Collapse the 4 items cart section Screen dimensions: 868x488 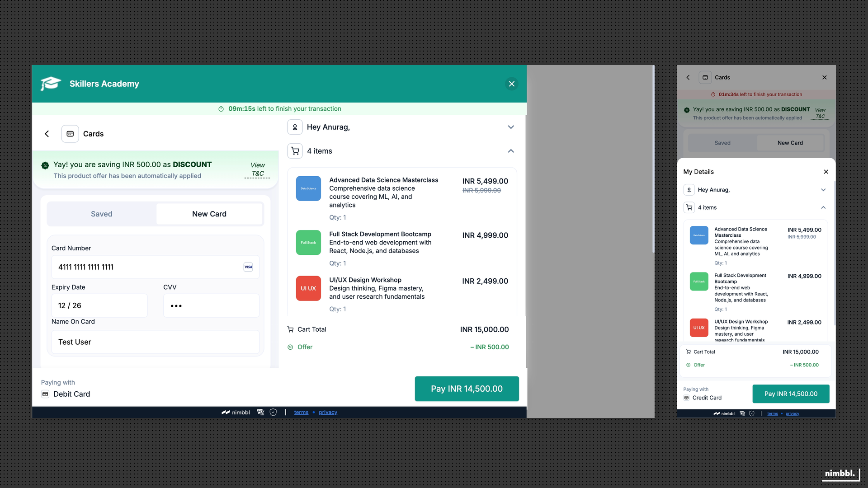(x=511, y=151)
